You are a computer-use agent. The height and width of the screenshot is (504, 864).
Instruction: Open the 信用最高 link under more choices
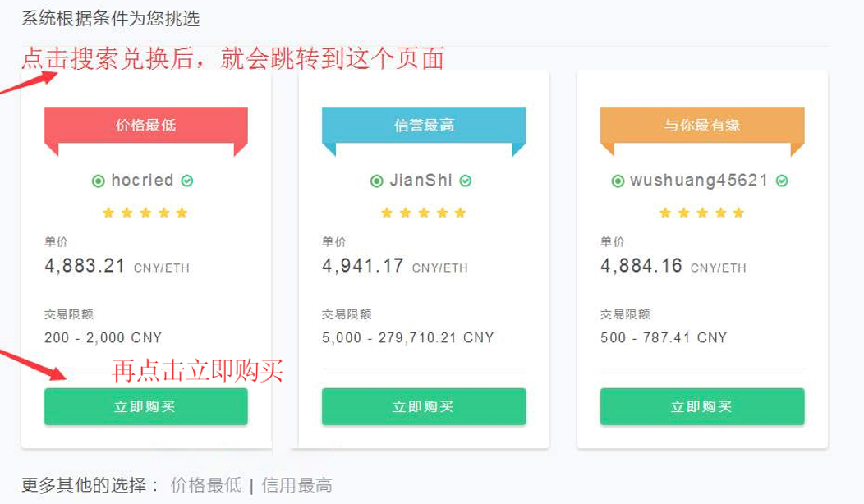(296, 485)
